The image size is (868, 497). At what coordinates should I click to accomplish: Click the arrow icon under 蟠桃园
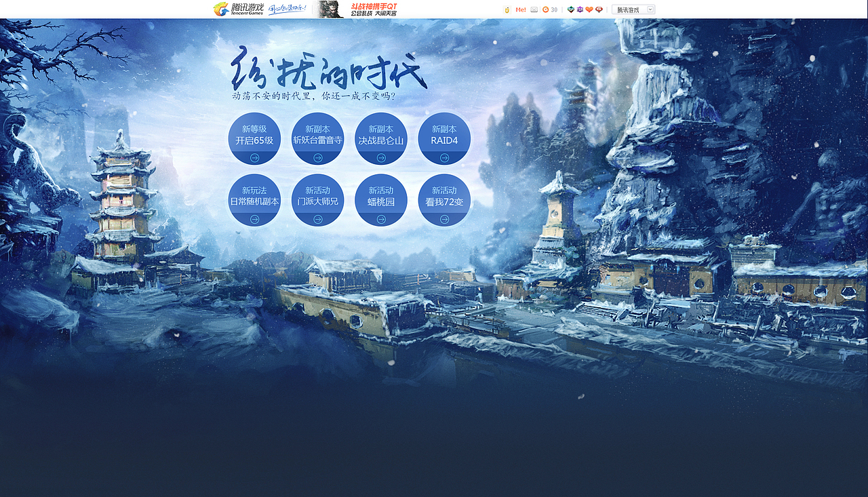pyautogui.click(x=381, y=219)
